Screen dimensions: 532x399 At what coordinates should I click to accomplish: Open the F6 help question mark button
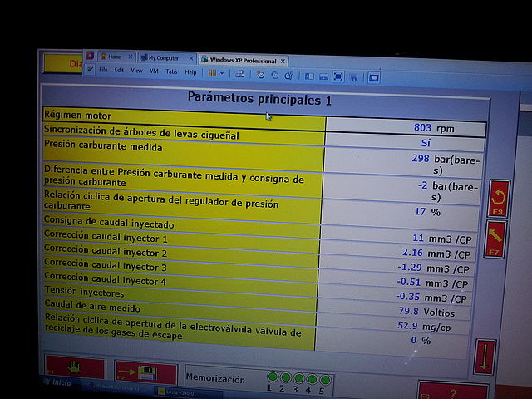pyautogui.click(x=451, y=392)
